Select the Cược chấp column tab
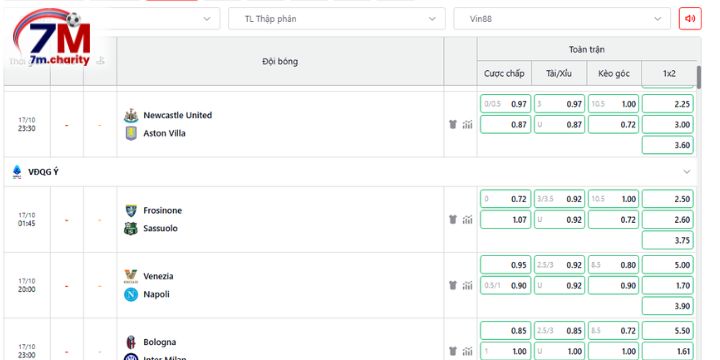Image resolution: width=720 pixels, height=360 pixels. pos(504,73)
